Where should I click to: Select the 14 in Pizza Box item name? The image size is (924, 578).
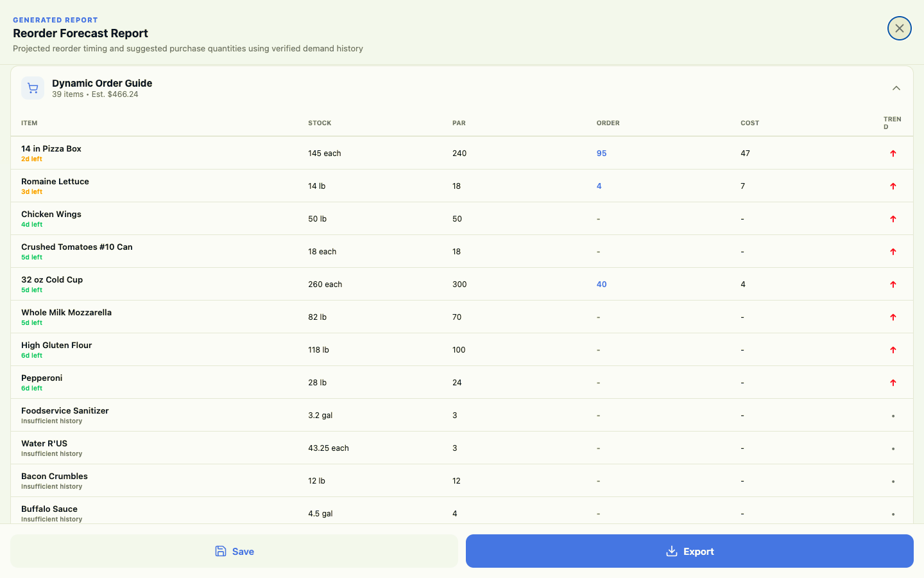pos(51,148)
